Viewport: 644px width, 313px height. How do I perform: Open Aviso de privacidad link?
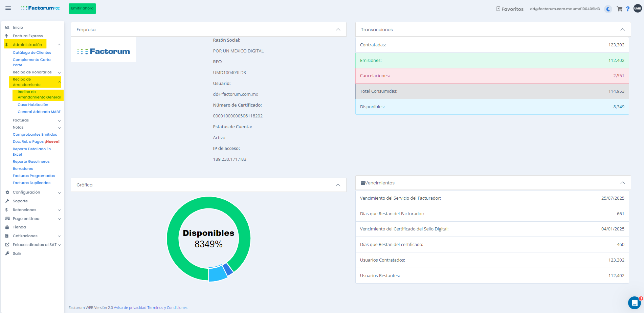click(x=130, y=308)
